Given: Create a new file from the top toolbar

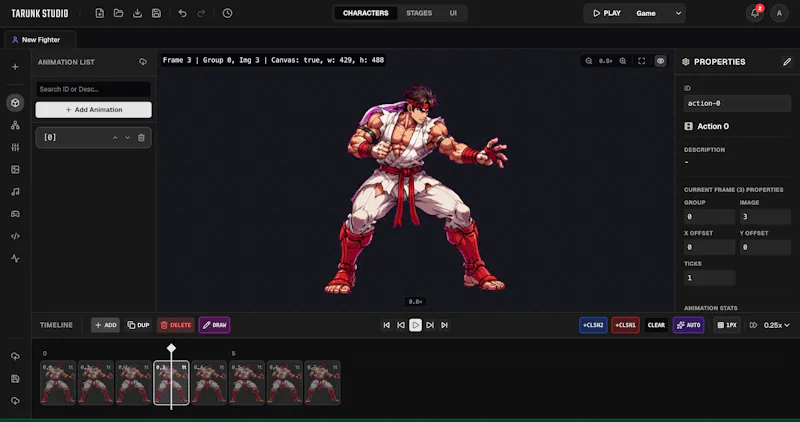Looking at the screenshot, I should [x=99, y=13].
